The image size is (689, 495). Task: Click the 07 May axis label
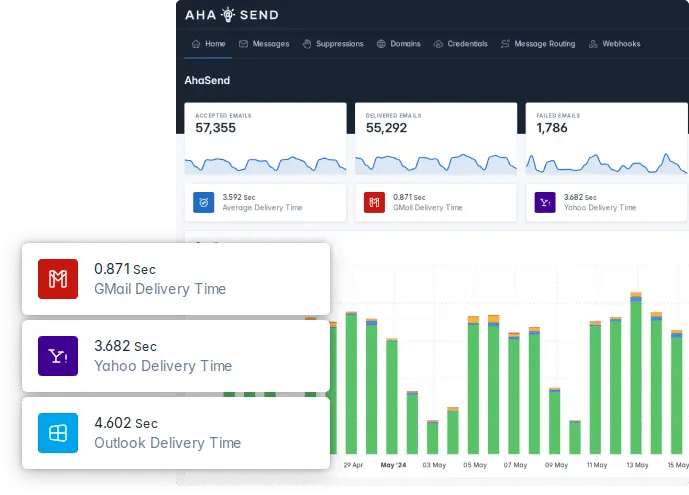tap(515, 465)
